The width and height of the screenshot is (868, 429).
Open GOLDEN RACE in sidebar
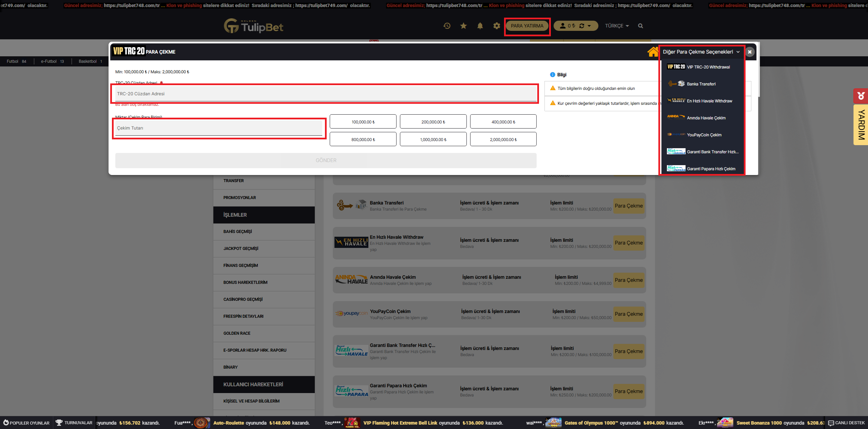[264, 333]
